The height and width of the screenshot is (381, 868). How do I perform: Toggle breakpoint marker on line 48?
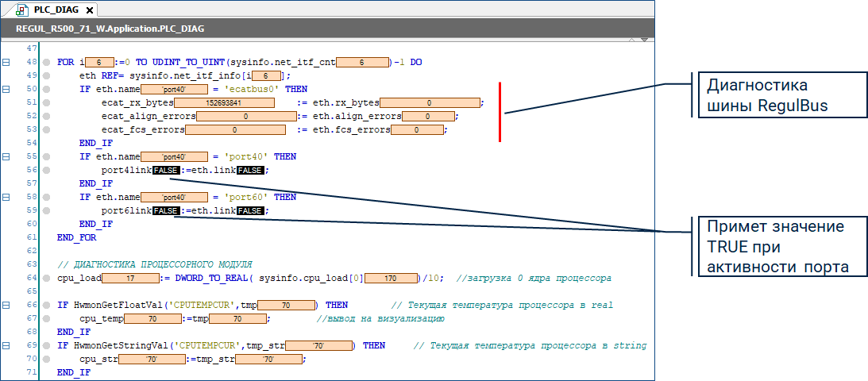(47, 62)
